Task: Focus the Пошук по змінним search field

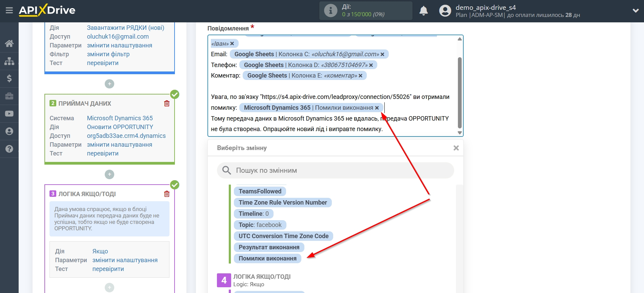Action: tap(335, 170)
